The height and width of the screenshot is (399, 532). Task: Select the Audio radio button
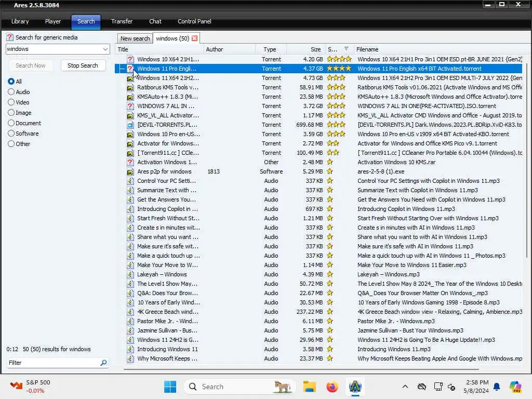click(11, 92)
